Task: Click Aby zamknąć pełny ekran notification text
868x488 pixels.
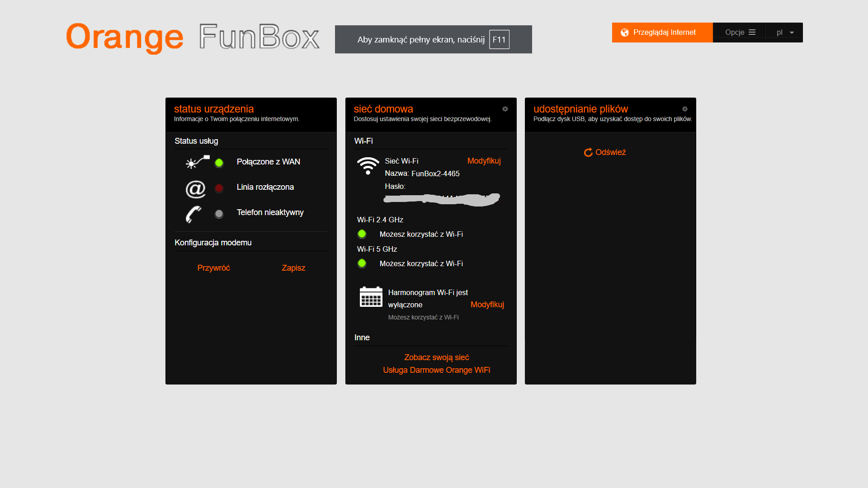Action: 421,39
